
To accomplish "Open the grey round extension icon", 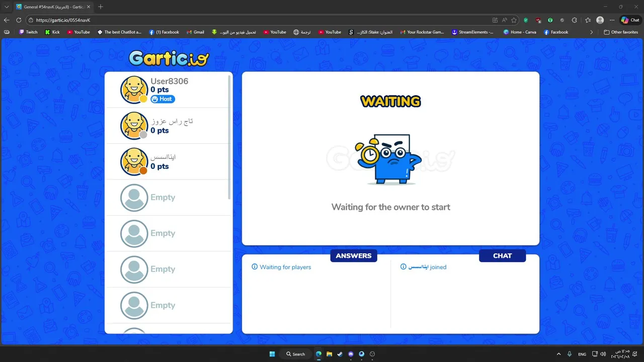I will pos(562,20).
